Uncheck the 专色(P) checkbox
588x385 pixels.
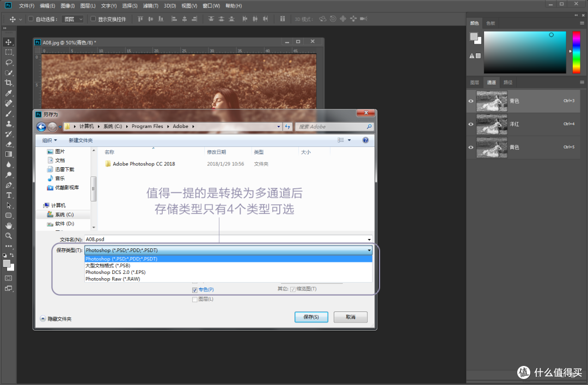point(194,290)
